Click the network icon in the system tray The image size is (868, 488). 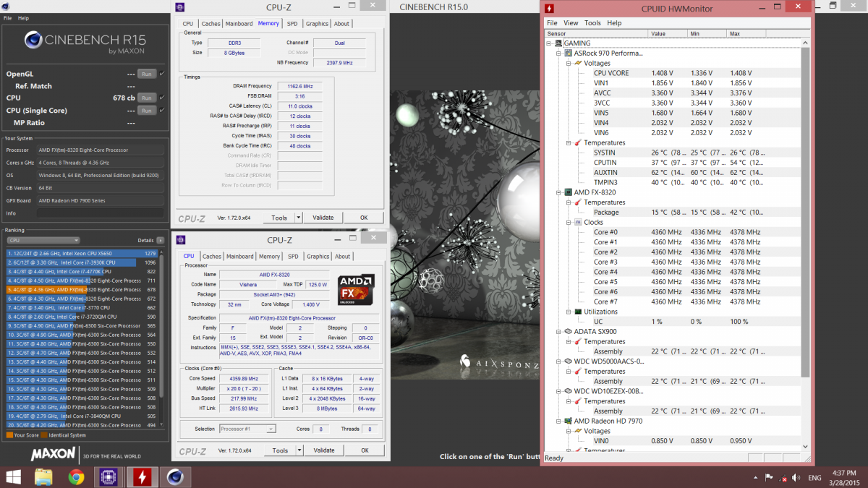coord(783,477)
